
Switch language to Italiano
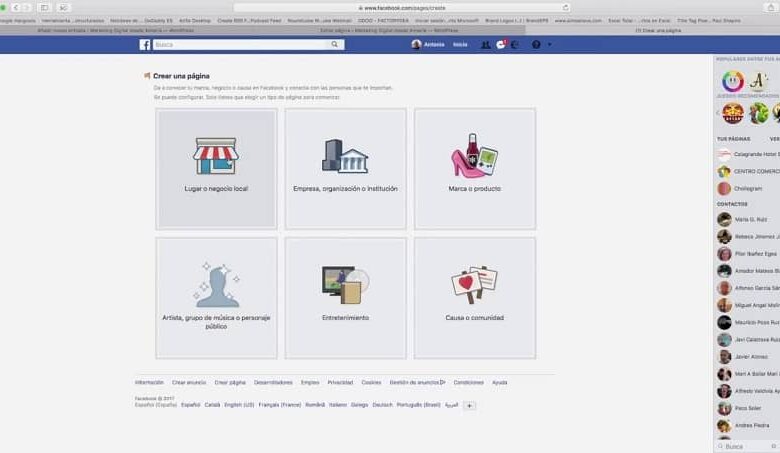pos(338,405)
